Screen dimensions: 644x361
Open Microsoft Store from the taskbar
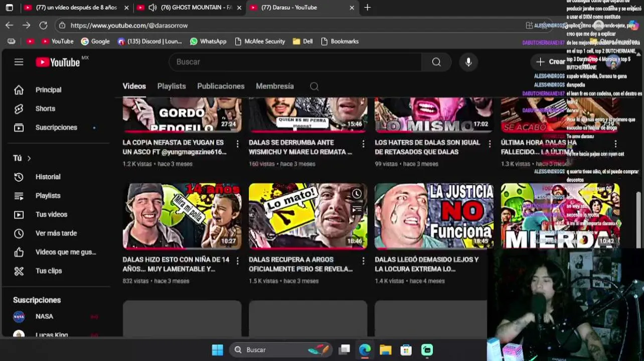coord(406,350)
